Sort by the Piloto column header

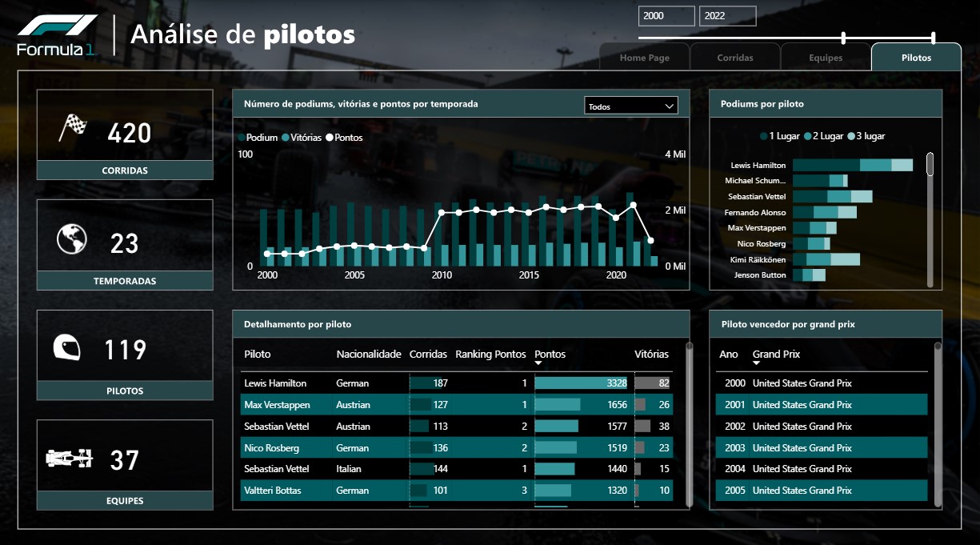click(x=258, y=354)
